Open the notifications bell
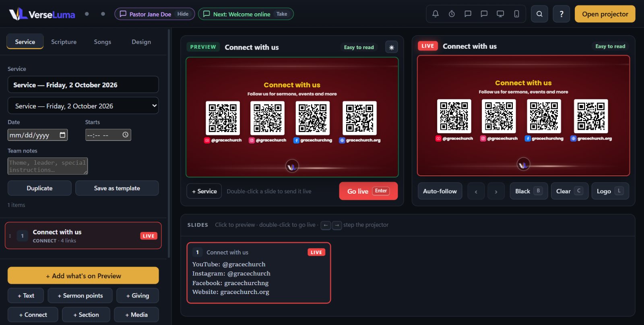The width and height of the screenshot is (644, 325). (436, 14)
